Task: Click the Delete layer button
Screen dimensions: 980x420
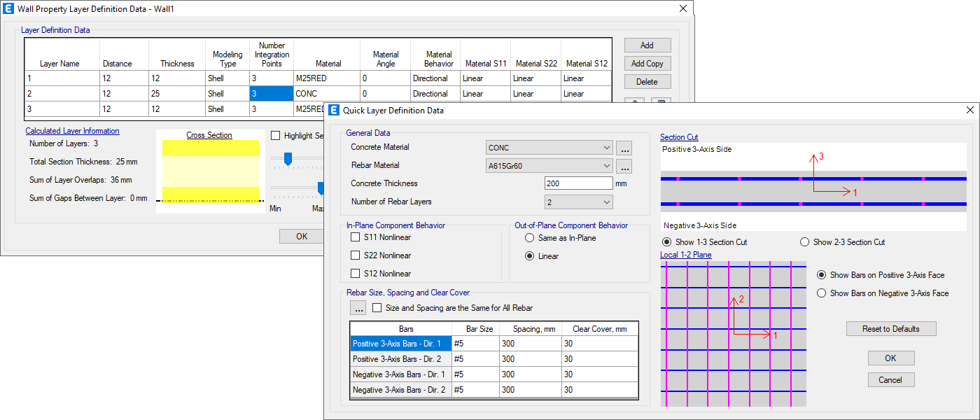Action: [647, 82]
